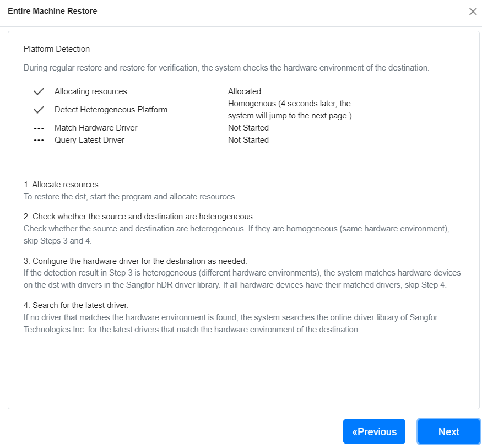The height and width of the screenshot is (448, 482).
Task: Click the Homogenous detection result text
Action: 290,110
